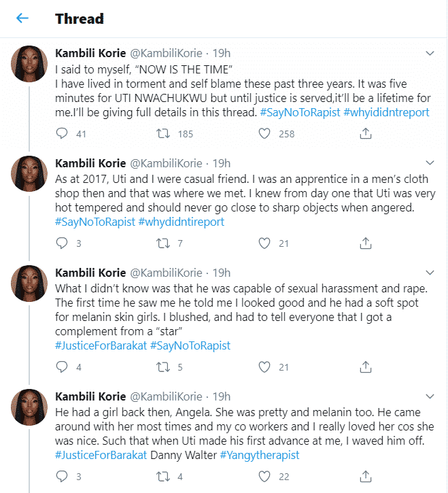
Task: Share the tweet about Angela
Action: (x=364, y=477)
